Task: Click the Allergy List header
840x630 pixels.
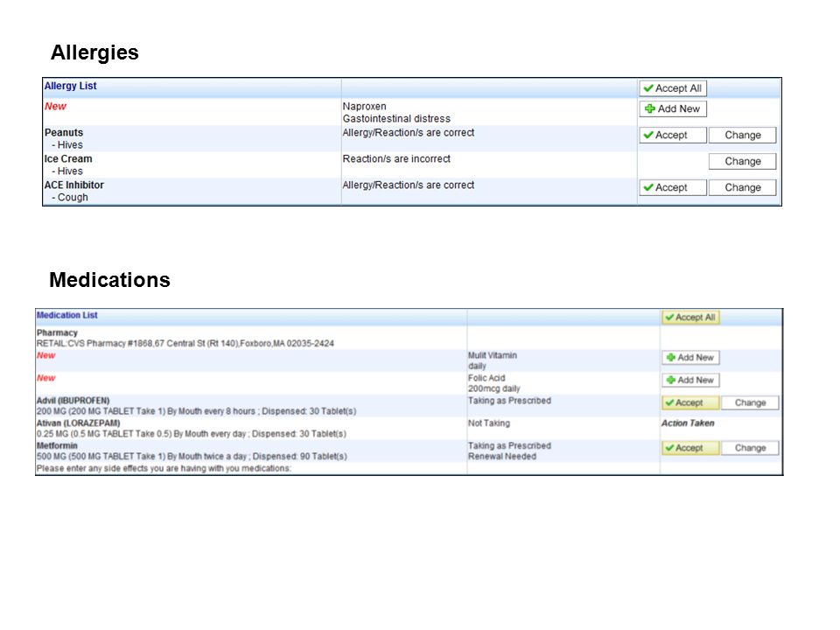Action: click(x=70, y=86)
